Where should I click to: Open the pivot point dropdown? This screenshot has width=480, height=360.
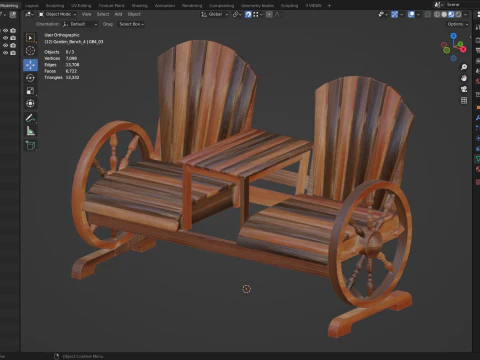click(x=237, y=14)
